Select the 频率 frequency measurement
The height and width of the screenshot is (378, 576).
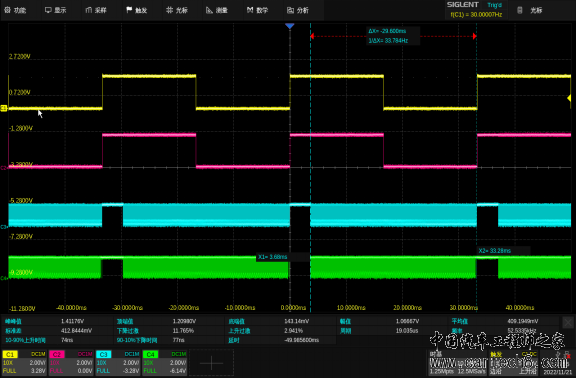point(505,331)
